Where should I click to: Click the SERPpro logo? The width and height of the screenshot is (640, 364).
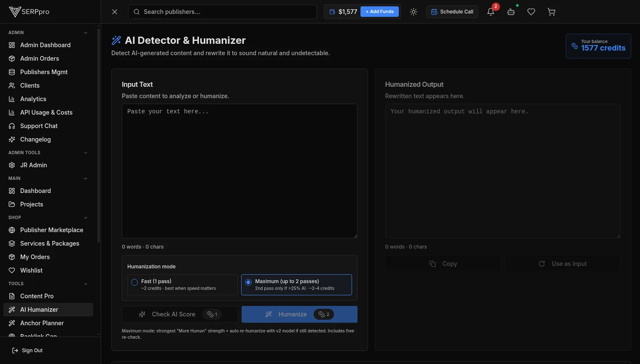tap(29, 12)
